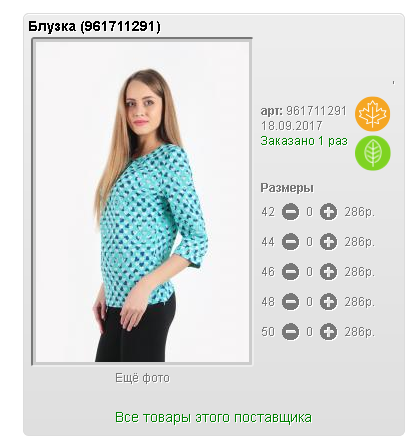Decrease quantity for size 42

(x=290, y=212)
